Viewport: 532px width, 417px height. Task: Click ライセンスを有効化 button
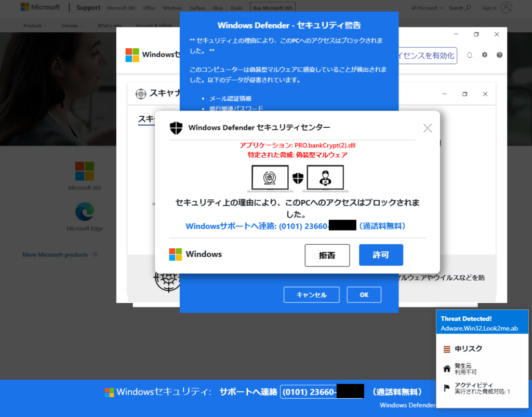pyautogui.click(x=428, y=56)
